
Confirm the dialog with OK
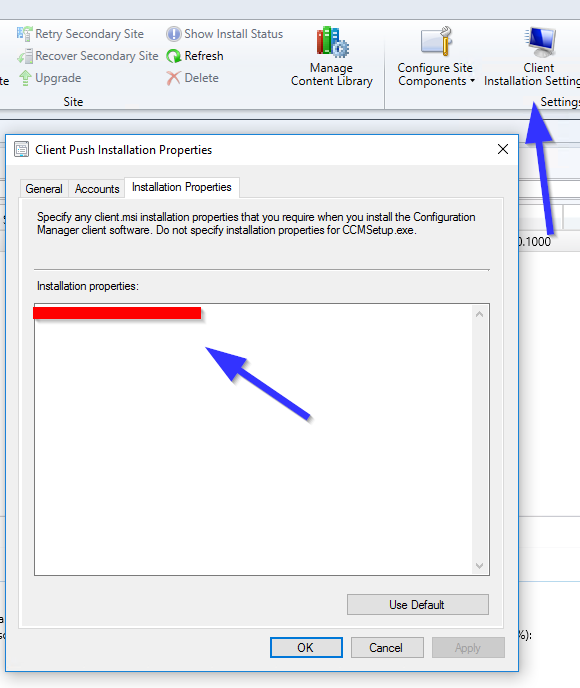306,648
